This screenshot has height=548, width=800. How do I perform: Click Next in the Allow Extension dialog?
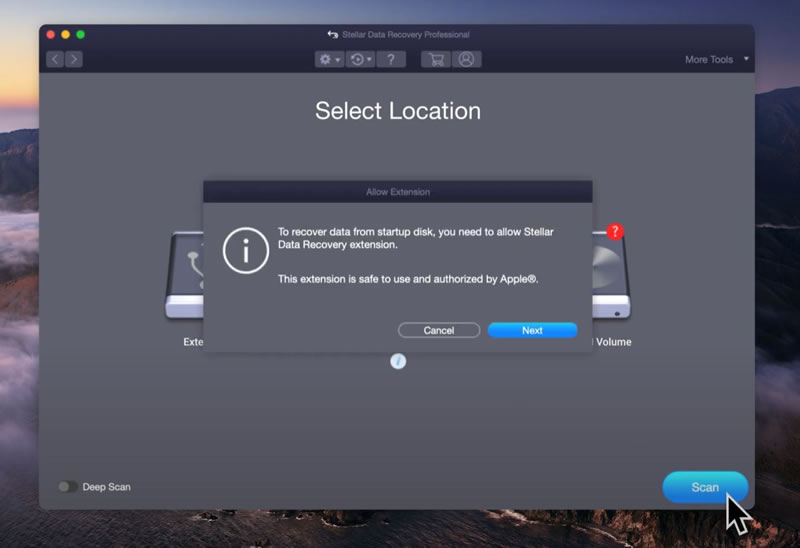(x=533, y=330)
